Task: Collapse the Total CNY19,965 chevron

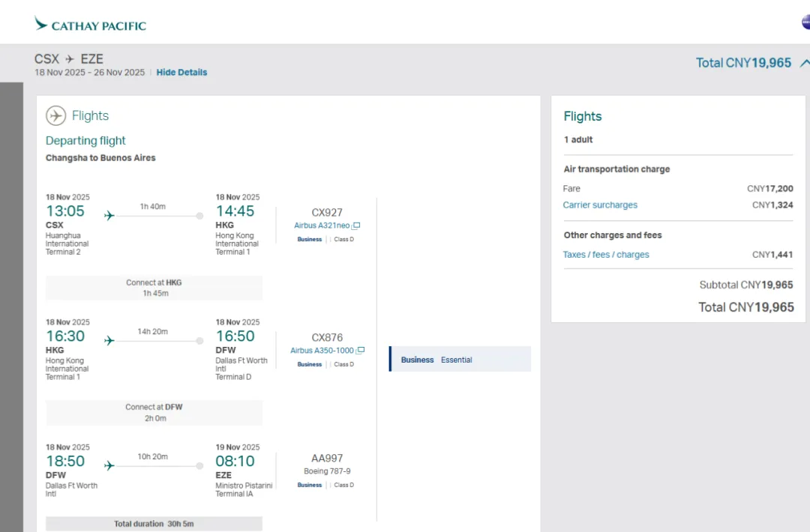Action: point(805,63)
